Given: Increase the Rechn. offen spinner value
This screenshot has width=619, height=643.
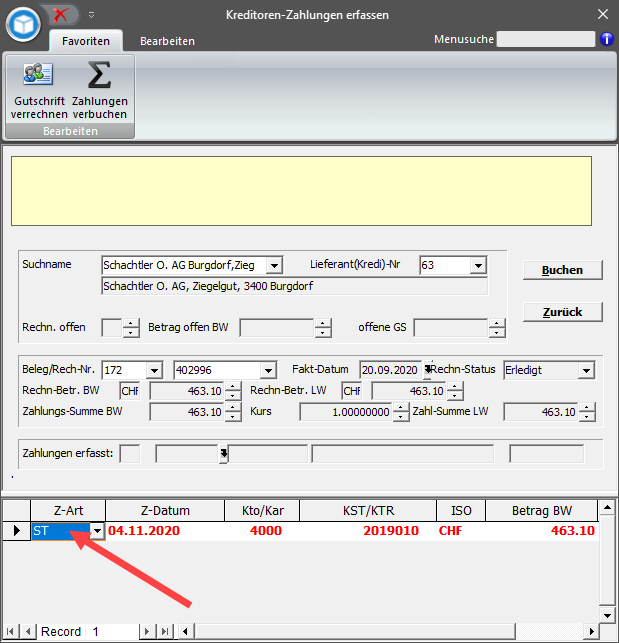Looking at the screenshot, I should [131, 324].
